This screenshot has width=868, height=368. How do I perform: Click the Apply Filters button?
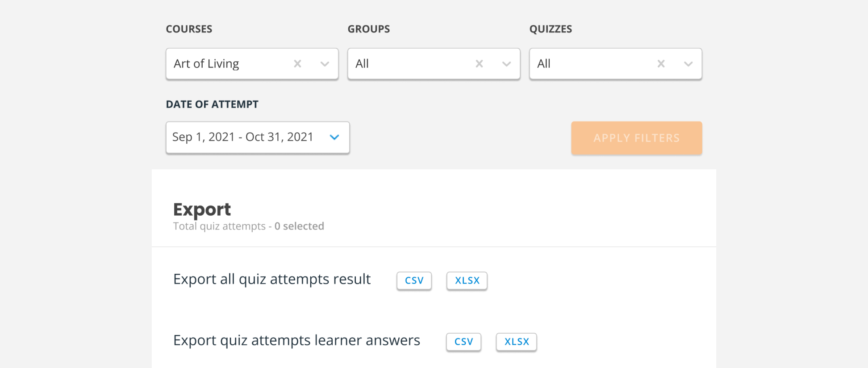(636, 138)
